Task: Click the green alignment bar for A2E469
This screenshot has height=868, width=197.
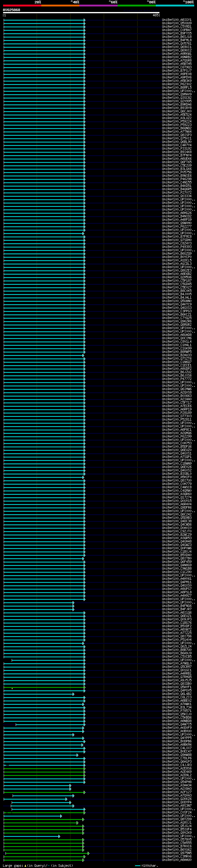Action: (x=44, y=772)
